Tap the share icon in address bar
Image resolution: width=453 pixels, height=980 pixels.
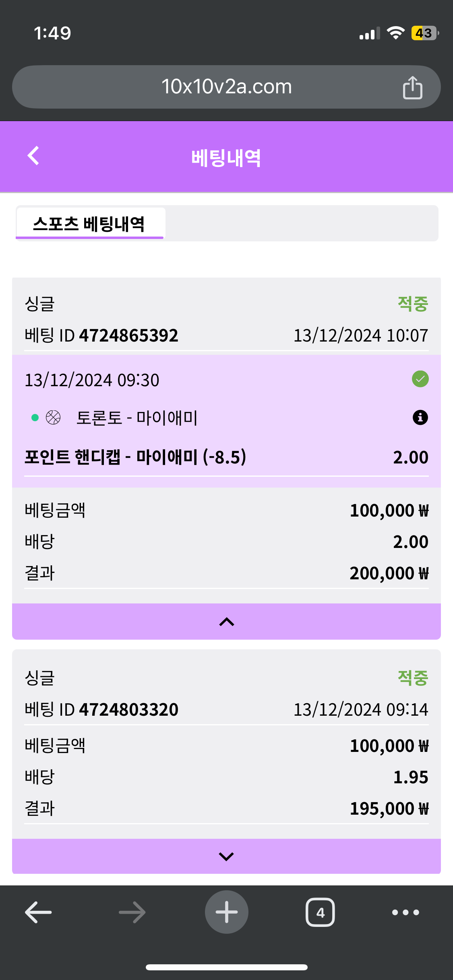(x=412, y=87)
